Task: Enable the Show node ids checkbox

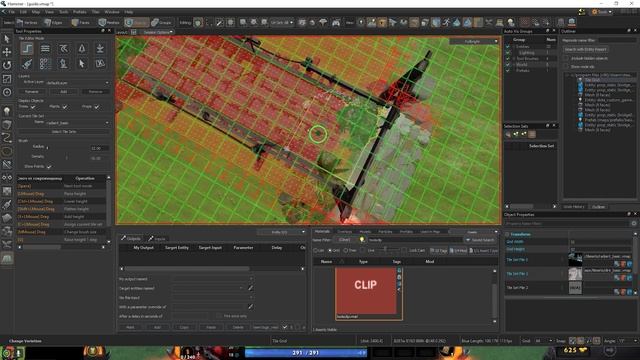Action: [x=566, y=66]
